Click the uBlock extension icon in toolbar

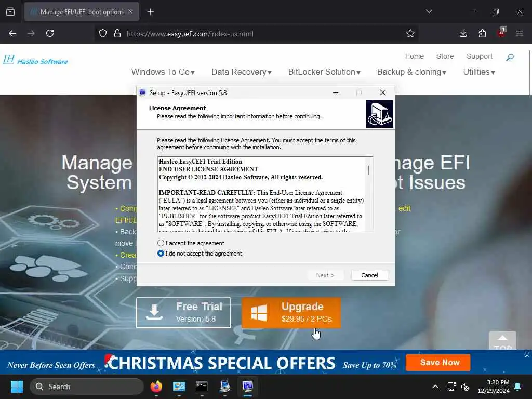tap(501, 33)
